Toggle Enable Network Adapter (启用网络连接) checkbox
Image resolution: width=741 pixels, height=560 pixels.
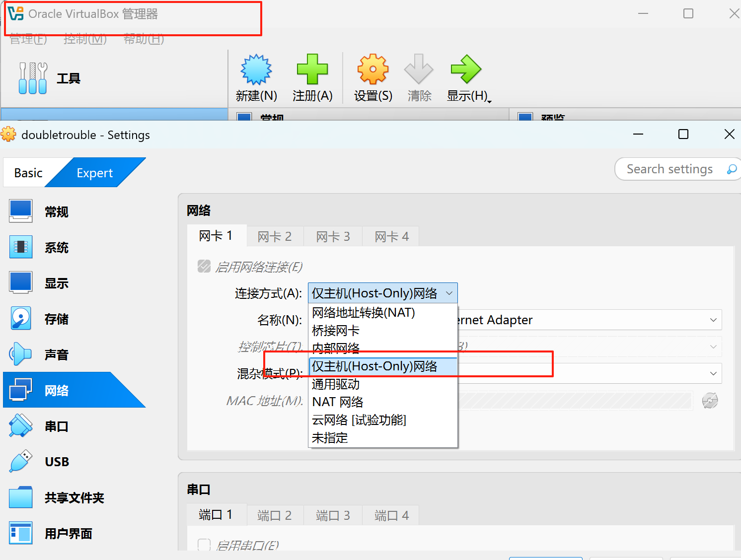204,267
